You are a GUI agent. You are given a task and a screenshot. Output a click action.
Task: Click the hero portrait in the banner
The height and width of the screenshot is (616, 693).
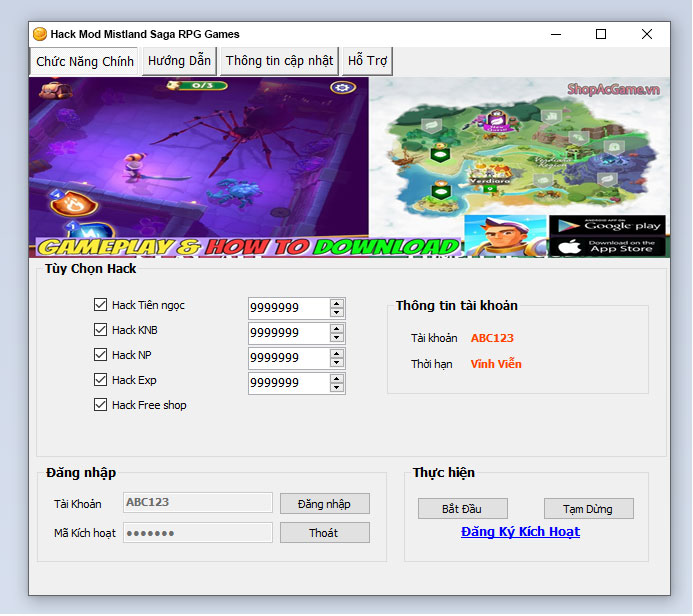[506, 236]
